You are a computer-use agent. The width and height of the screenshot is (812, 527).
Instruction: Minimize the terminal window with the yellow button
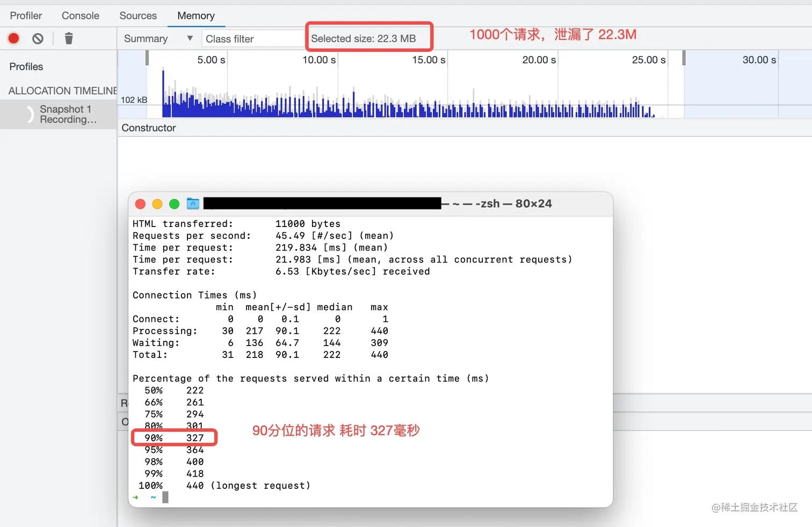pyautogui.click(x=157, y=204)
